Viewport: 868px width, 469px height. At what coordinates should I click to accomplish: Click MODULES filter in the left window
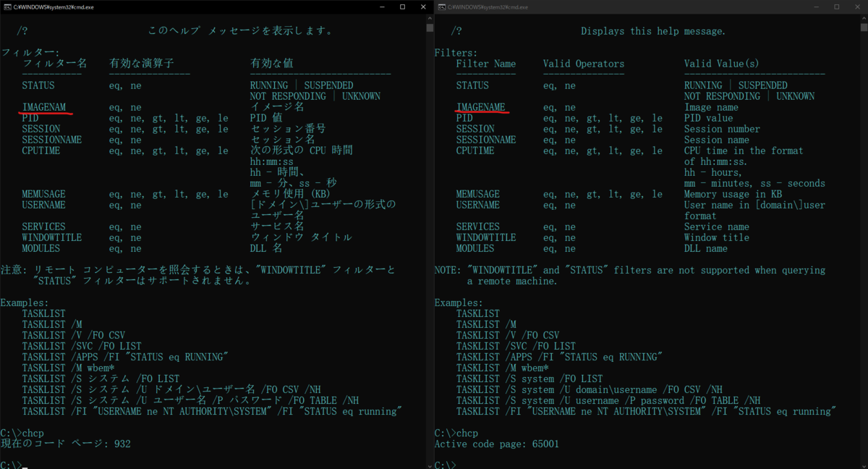point(41,248)
